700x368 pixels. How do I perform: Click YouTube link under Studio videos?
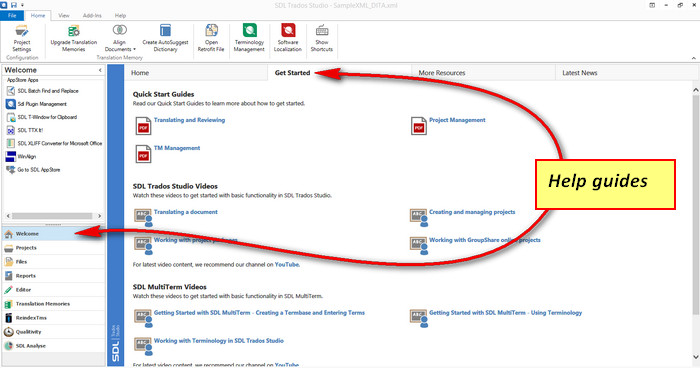(287, 264)
